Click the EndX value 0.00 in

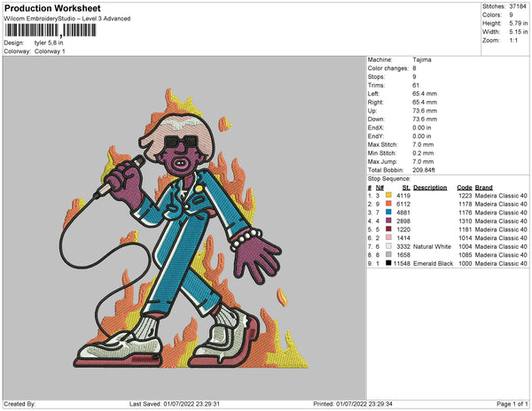(422, 128)
